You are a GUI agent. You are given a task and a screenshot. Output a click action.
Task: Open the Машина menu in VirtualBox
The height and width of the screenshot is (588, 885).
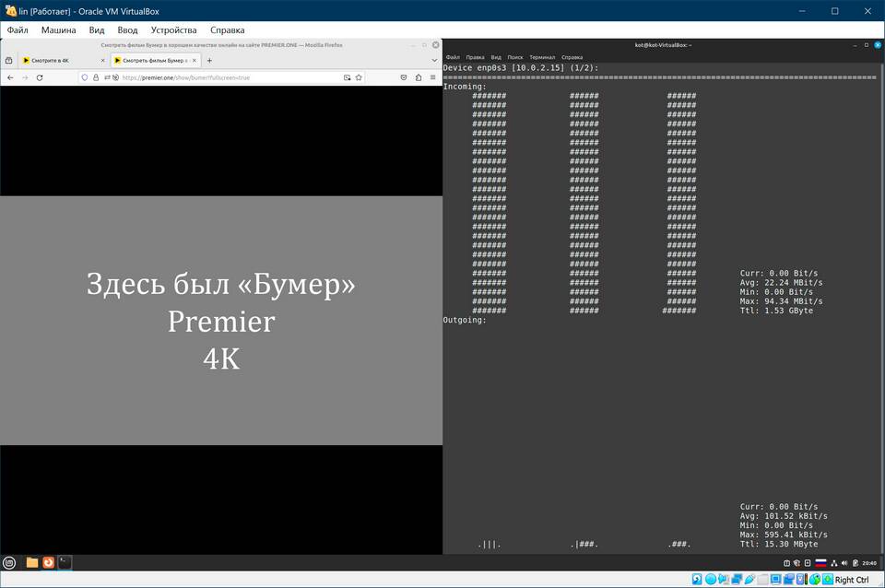coord(58,29)
